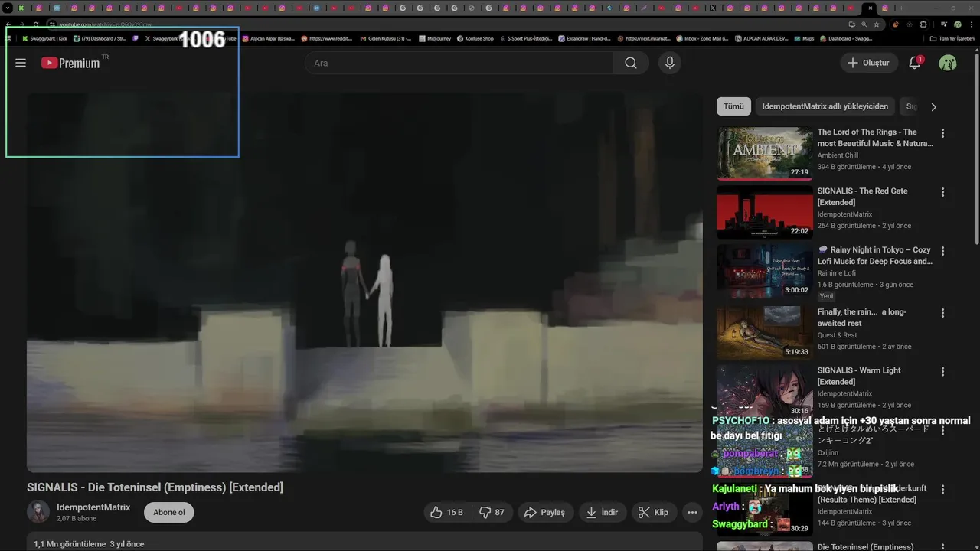Open options for Finally, the rain video

click(x=942, y=313)
